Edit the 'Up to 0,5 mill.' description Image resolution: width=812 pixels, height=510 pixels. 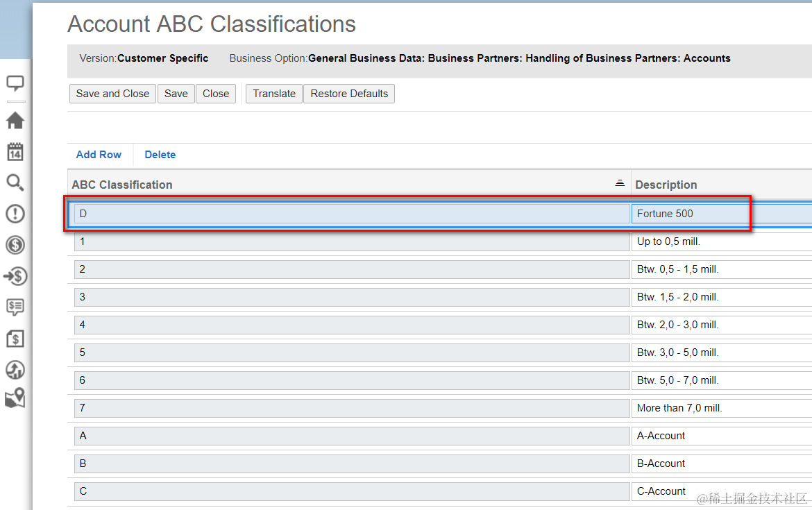(x=721, y=241)
